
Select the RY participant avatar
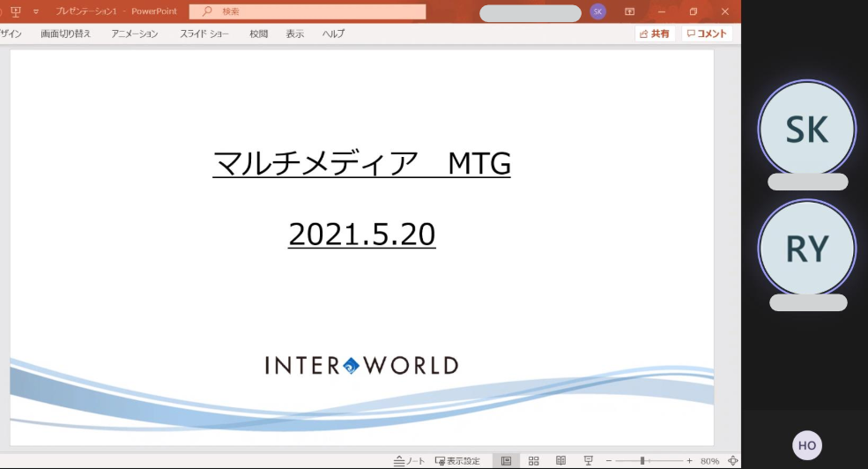point(807,248)
